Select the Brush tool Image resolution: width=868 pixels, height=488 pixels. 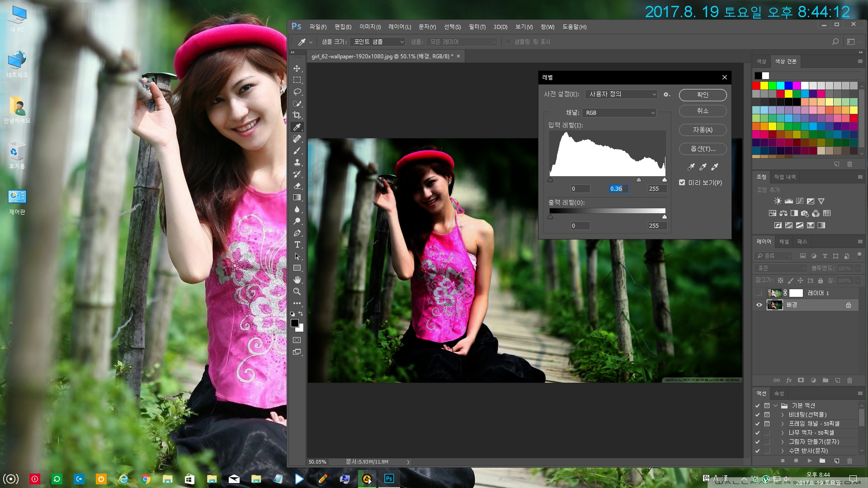tap(297, 150)
